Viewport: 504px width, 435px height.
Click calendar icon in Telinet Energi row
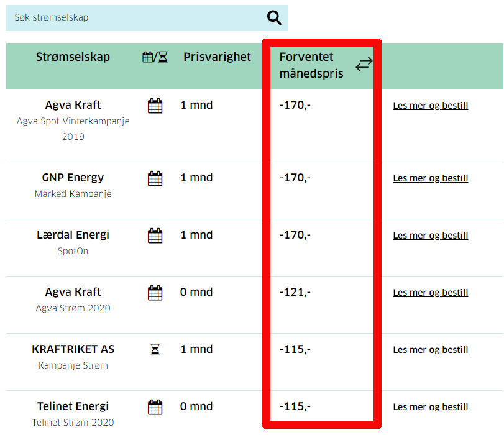tap(155, 408)
